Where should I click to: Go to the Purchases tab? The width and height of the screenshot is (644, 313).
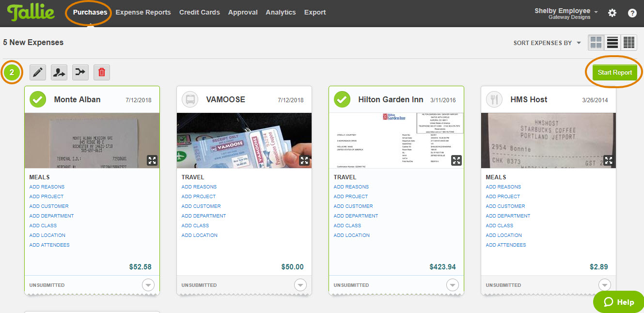(x=90, y=12)
